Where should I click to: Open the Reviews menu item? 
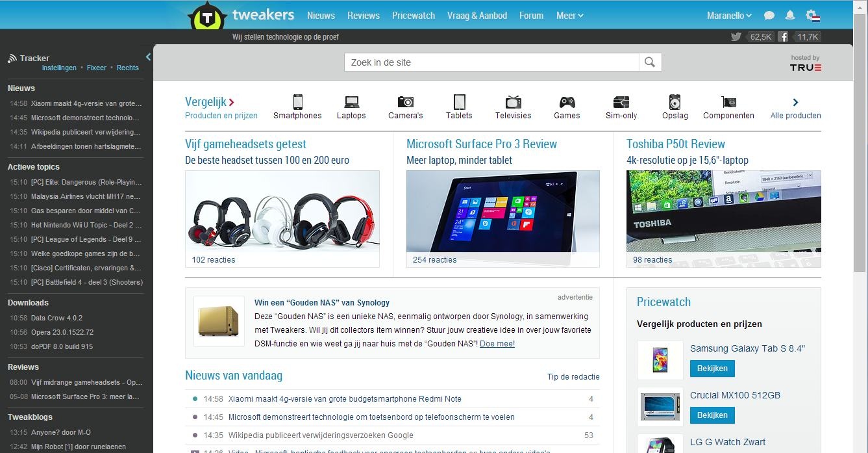[364, 16]
